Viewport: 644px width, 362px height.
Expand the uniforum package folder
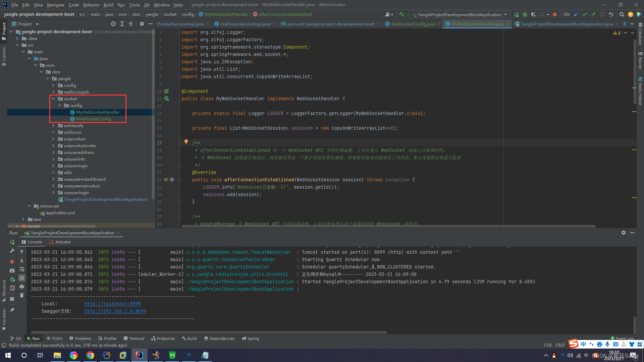pyautogui.click(x=54, y=132)
